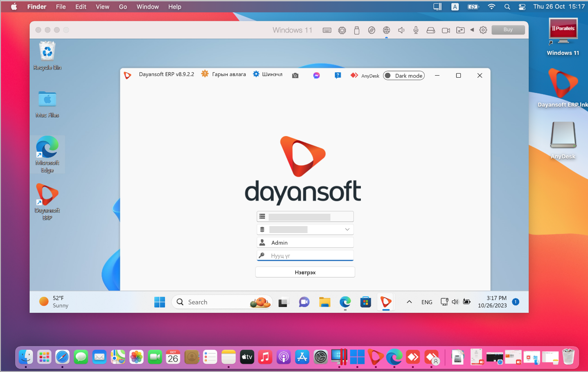Open Edge browser in Windows taskbar
The height and width of the screenshot is (372, 588).
(x=345, y=302)
